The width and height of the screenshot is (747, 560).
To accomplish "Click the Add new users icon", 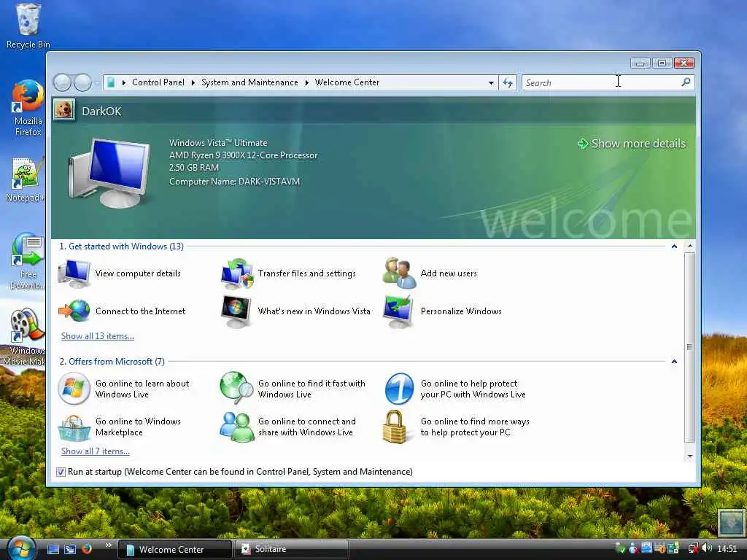I will pyautogui.click(x=399, y=273).
